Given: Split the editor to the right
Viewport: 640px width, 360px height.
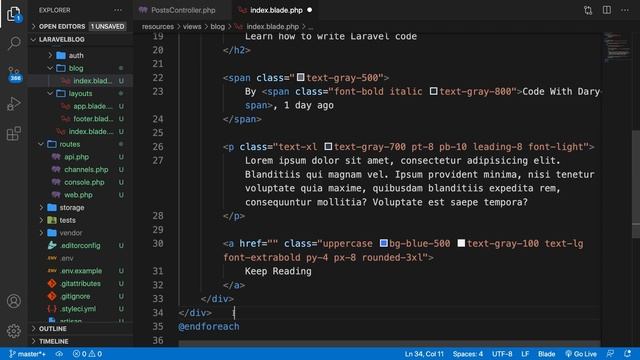Looking at the screenshot, I should coord(607,10).
